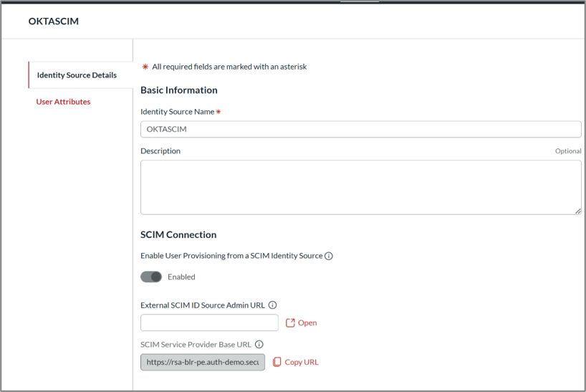Click the Optional label text
Screen dimensions: 586x392
(x=568, y=151)
